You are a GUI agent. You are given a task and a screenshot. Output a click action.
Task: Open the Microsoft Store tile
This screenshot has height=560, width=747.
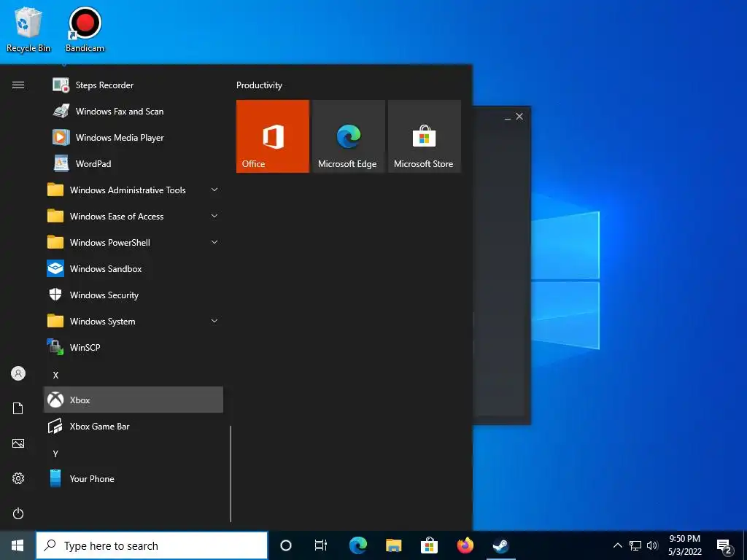click(x=425, y=136)
